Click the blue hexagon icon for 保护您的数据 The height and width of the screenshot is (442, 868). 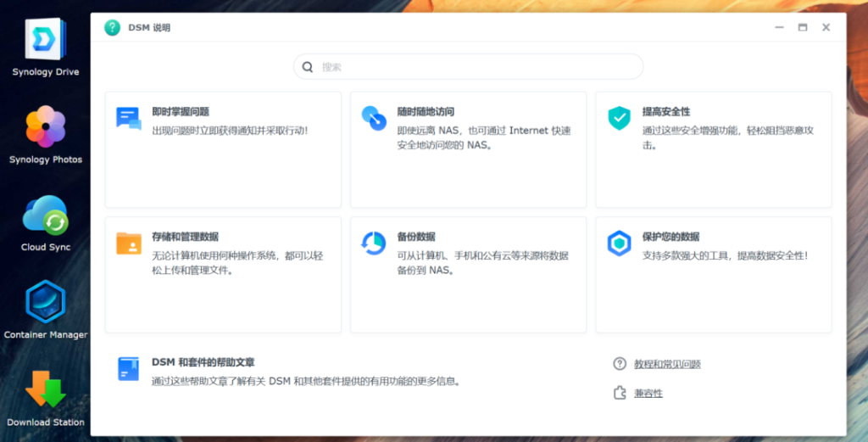point(619,243)
